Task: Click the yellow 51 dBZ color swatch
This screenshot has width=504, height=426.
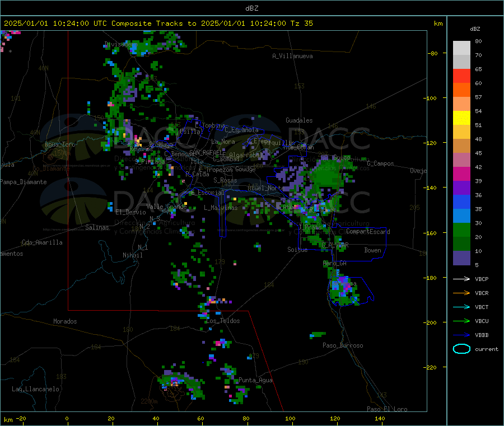Action: 461,118
